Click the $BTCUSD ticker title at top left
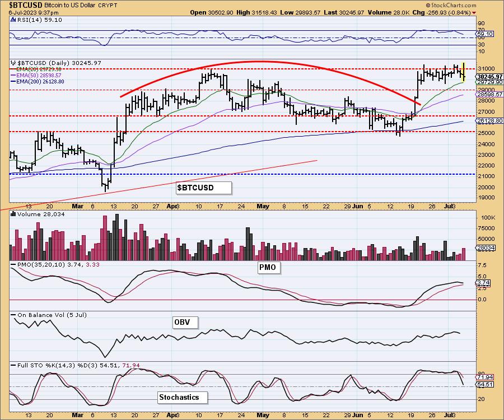Viewport: 504px width, 420px height. point(26,6)
